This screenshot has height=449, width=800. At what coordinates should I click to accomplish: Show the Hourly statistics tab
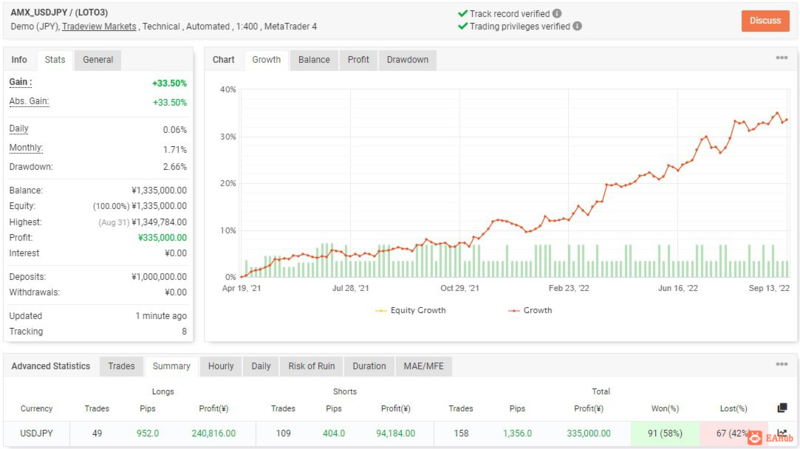(x=221, y=366)
